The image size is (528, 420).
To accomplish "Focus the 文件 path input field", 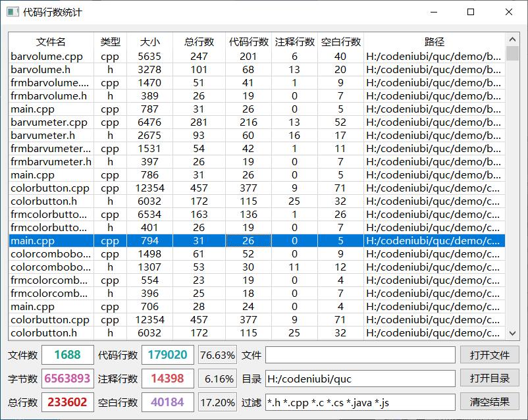I will [x=359, y=355].
